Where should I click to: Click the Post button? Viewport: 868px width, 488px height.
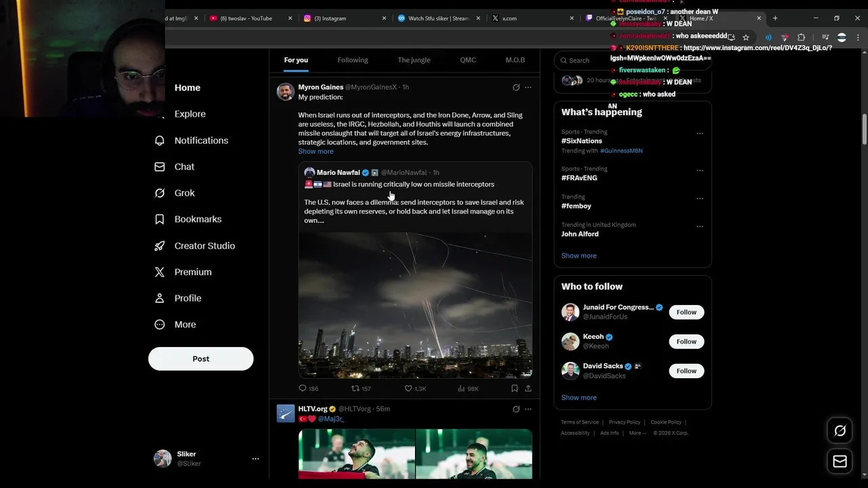(x=201, y=359)
